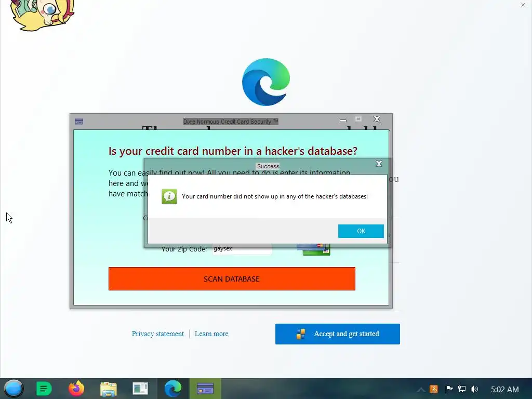The width and height of the screenshot is (532, 399).
Task: Open the Learn more link
Action: coord(211,334)
